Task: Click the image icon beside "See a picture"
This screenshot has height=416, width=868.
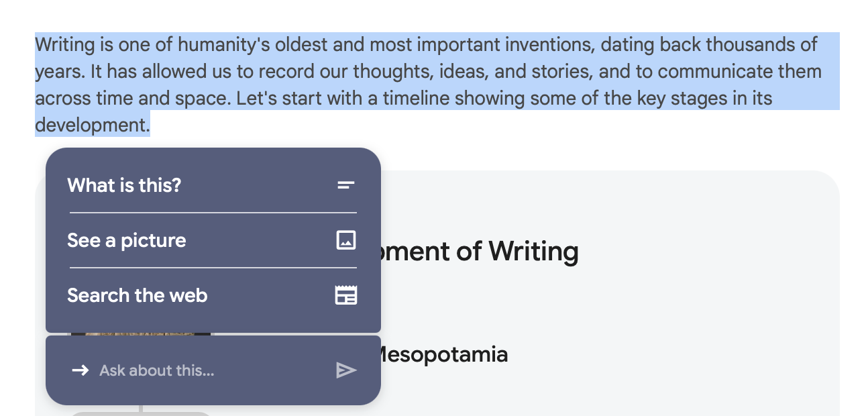Action: click(x=345, y=240)
